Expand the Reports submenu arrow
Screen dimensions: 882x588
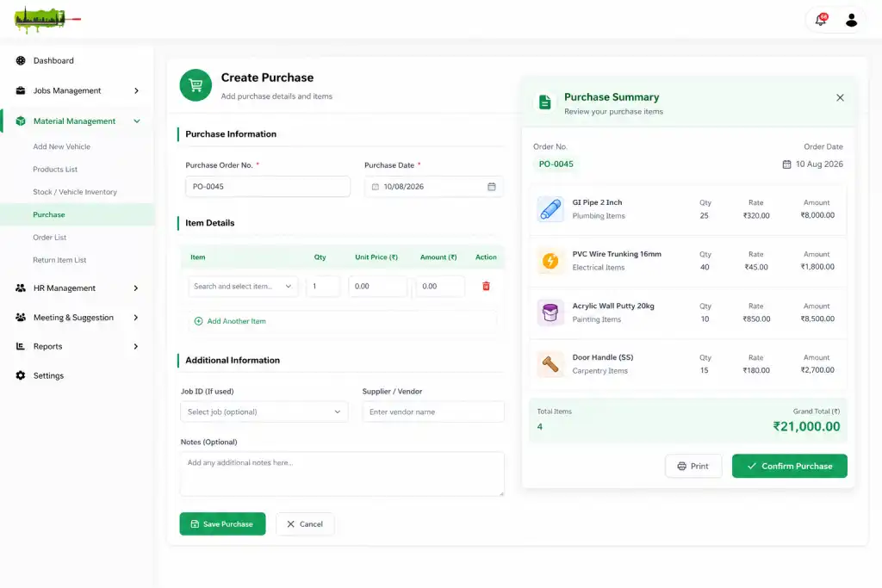[135, 346]
